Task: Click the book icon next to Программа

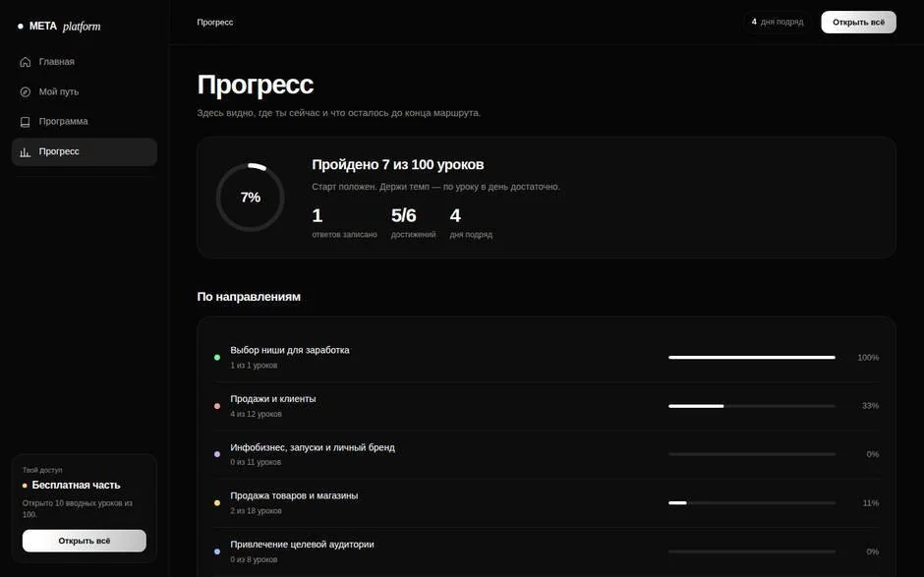Action: [x=25, y=122]
